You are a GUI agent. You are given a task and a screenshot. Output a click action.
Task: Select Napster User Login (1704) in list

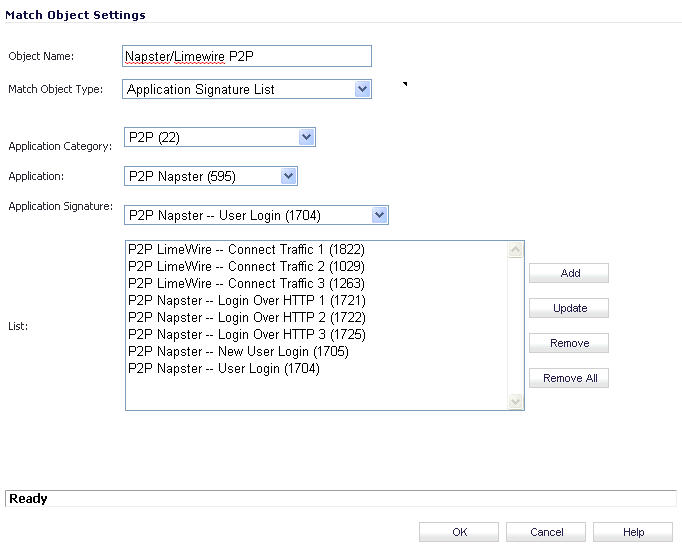[224, 369]
